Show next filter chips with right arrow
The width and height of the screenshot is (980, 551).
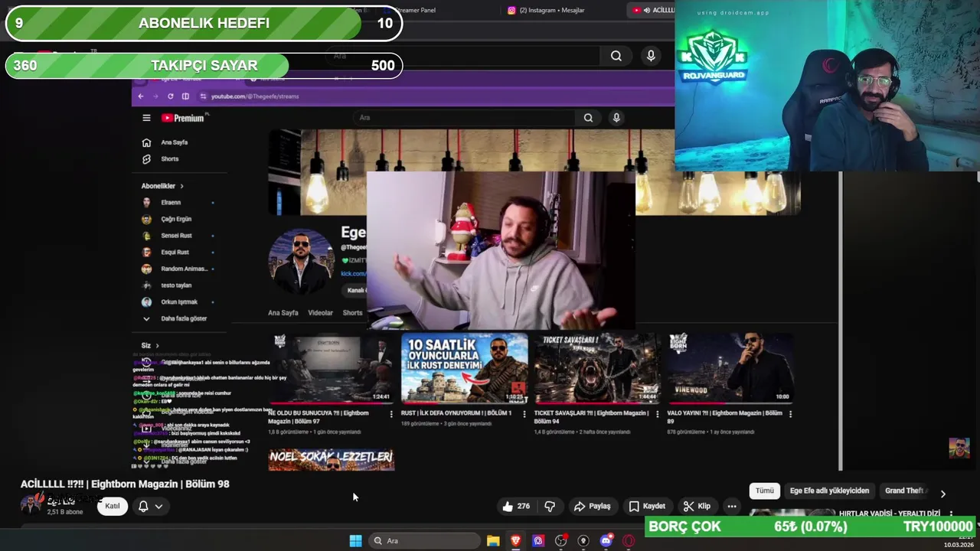coord(942,494)
